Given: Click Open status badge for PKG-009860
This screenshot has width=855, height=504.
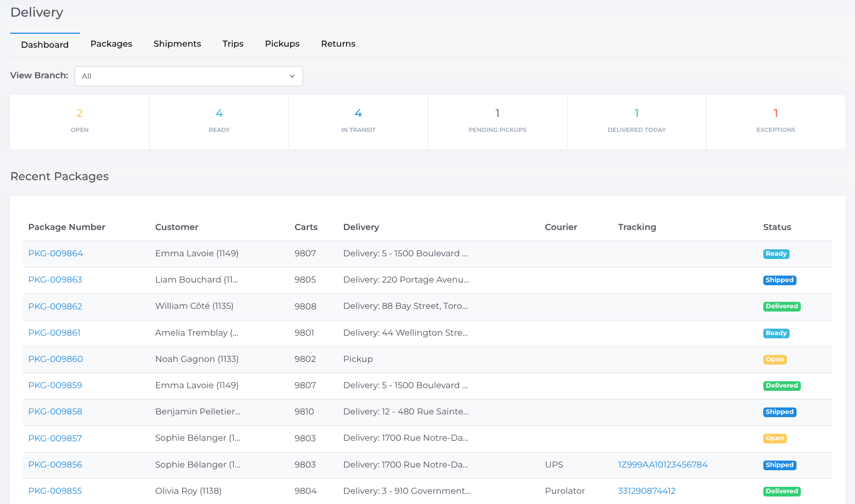Looking at the screenshot, I should (775, 360).
